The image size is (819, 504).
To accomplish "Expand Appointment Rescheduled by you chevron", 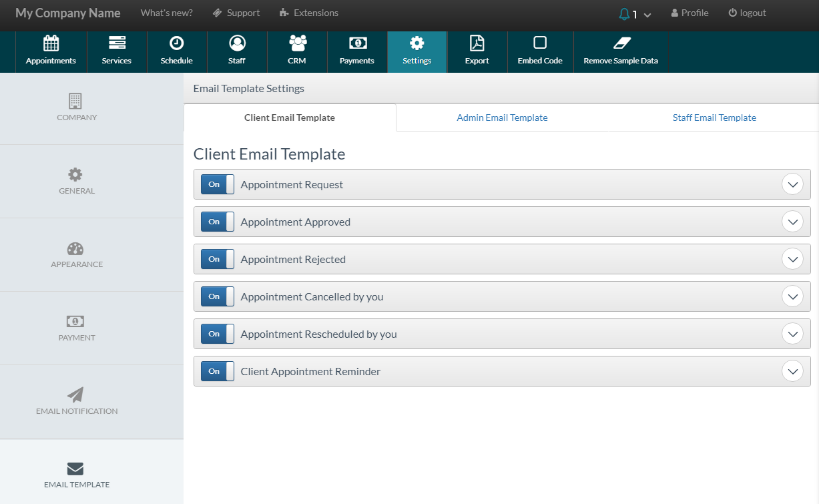I will pyautogui.click(x=792, y=334).
